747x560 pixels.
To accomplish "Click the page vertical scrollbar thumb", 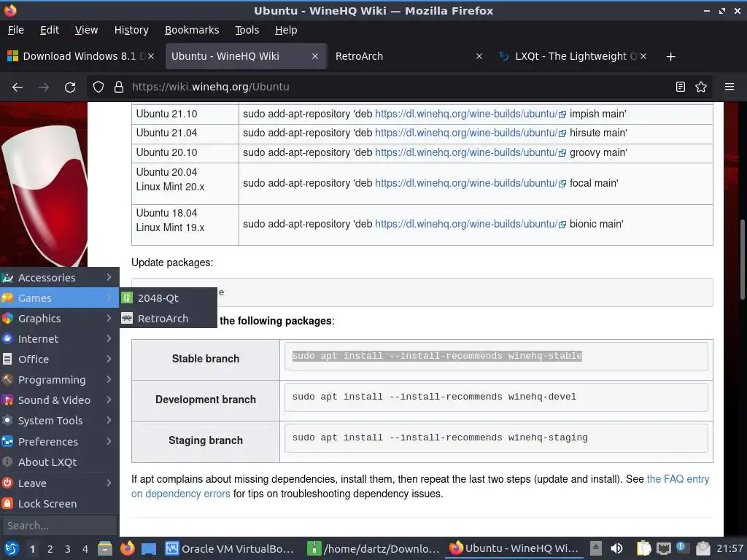I will pos(742,260).
